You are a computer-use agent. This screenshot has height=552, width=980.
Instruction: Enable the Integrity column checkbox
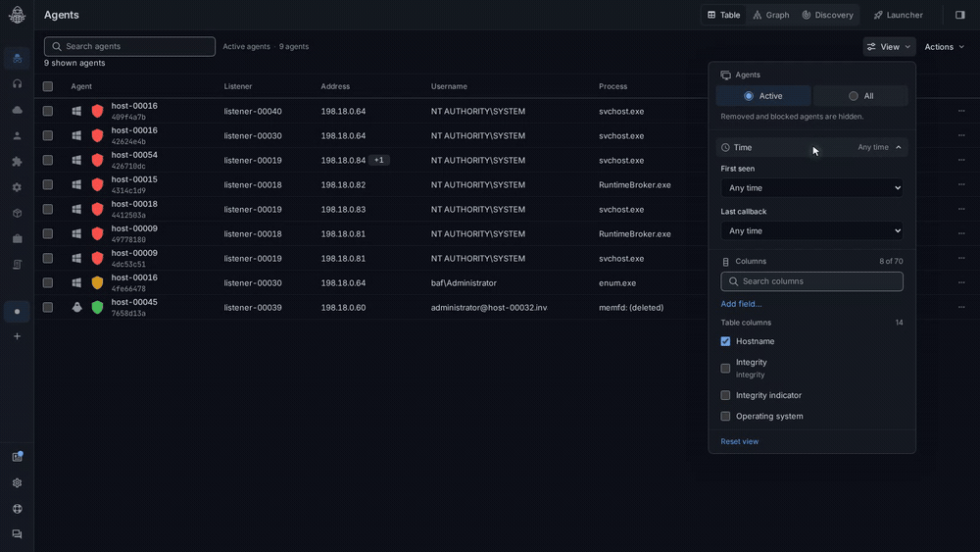[x=725, y=369]
